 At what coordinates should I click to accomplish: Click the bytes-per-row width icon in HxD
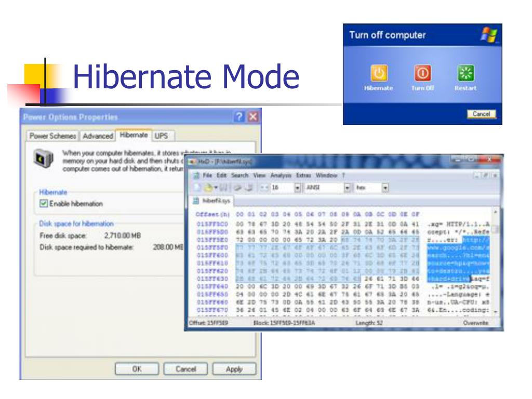263,188
